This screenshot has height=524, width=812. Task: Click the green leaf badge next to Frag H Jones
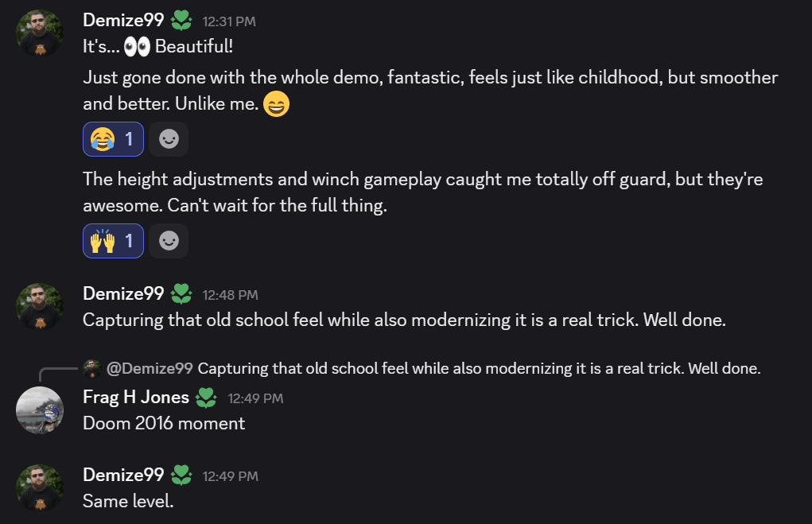click(x=206, y=397)
